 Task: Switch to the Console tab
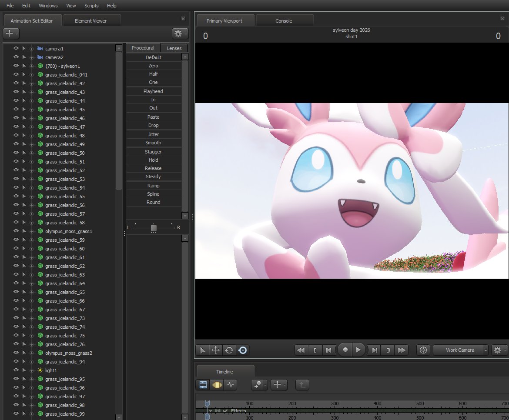284,21
